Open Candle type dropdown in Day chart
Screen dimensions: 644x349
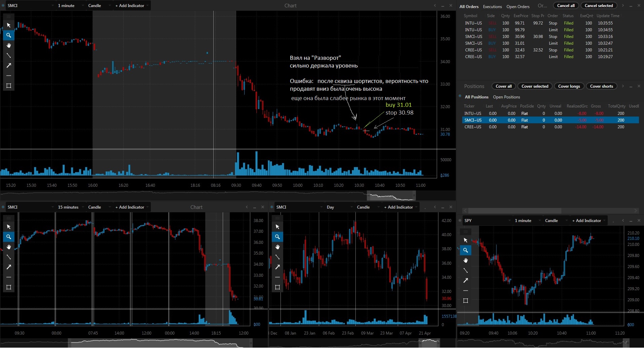pyautogui.click(x=368, y=207)
